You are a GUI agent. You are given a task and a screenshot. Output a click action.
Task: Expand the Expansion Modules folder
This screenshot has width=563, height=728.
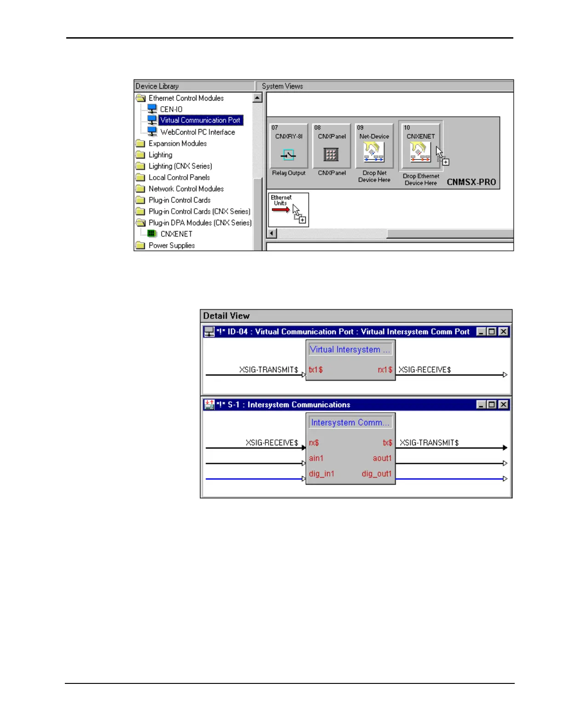click(x=141, y=143)
